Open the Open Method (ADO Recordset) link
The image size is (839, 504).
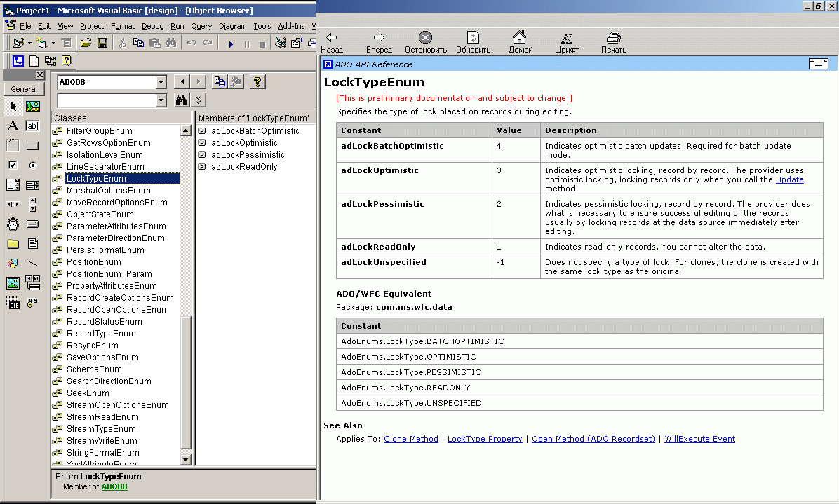click(x=593, y=439)
